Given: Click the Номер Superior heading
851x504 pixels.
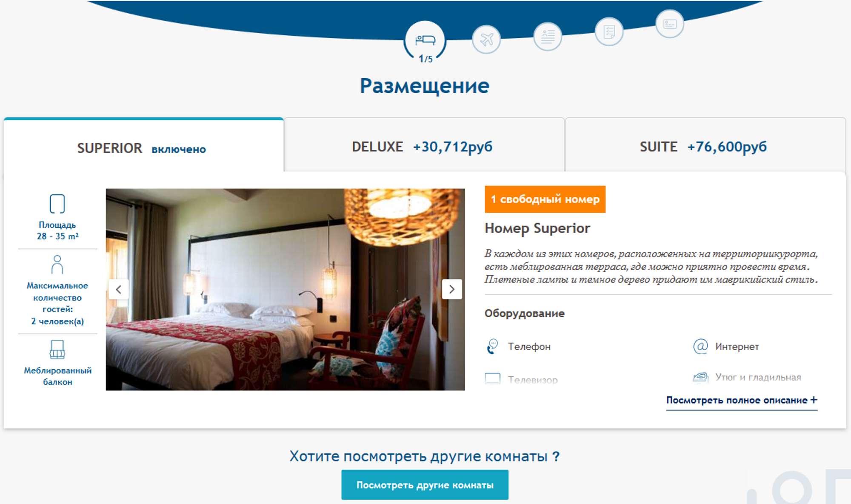Looking at the screenshot, I should point(537,228).
